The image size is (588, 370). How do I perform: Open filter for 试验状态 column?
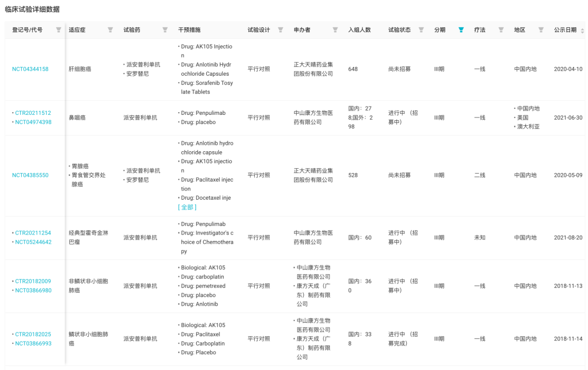pos(421,30)
